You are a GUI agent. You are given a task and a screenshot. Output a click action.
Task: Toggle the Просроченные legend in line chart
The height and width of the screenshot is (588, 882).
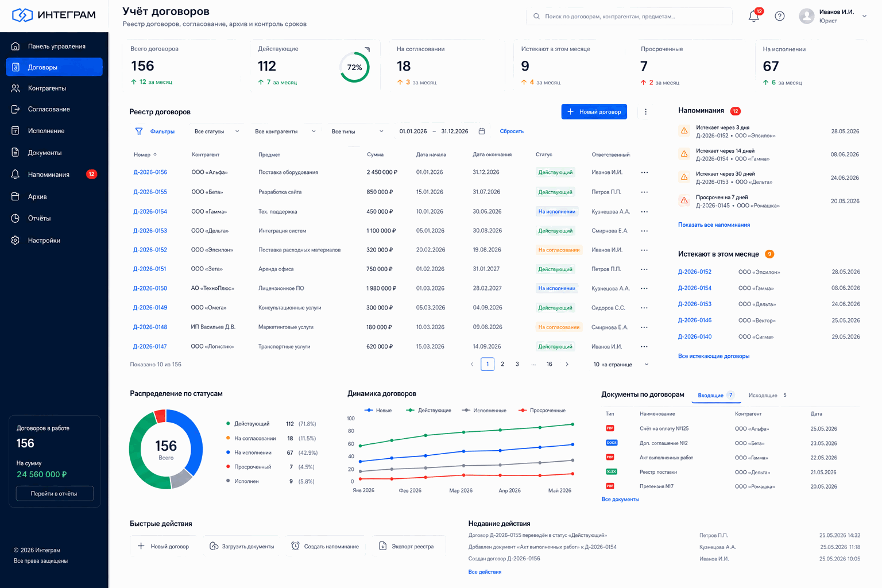[x=541, y=411]
